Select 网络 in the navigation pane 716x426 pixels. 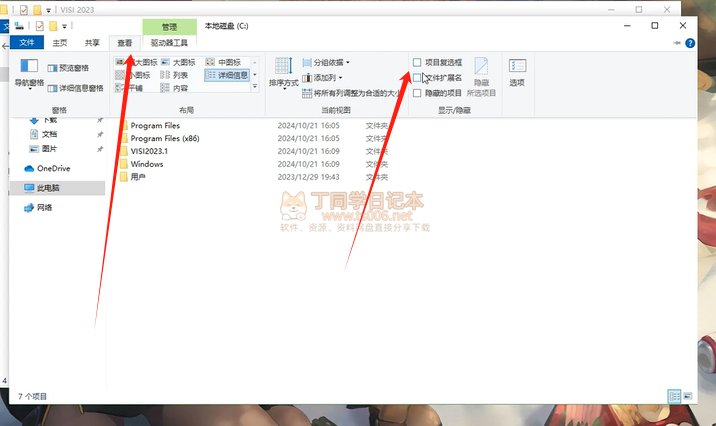click(44, 207)
